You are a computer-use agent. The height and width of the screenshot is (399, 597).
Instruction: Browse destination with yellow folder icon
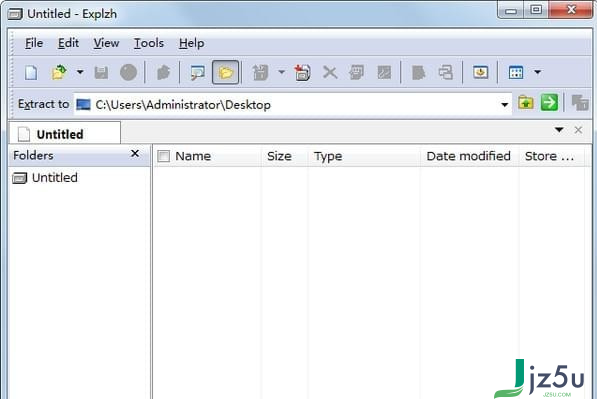click(526, 103)
